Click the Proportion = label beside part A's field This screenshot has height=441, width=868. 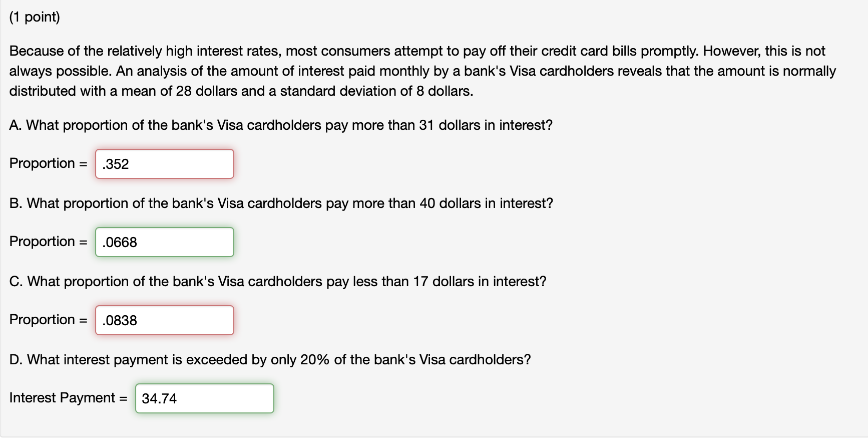pos(48,163)
